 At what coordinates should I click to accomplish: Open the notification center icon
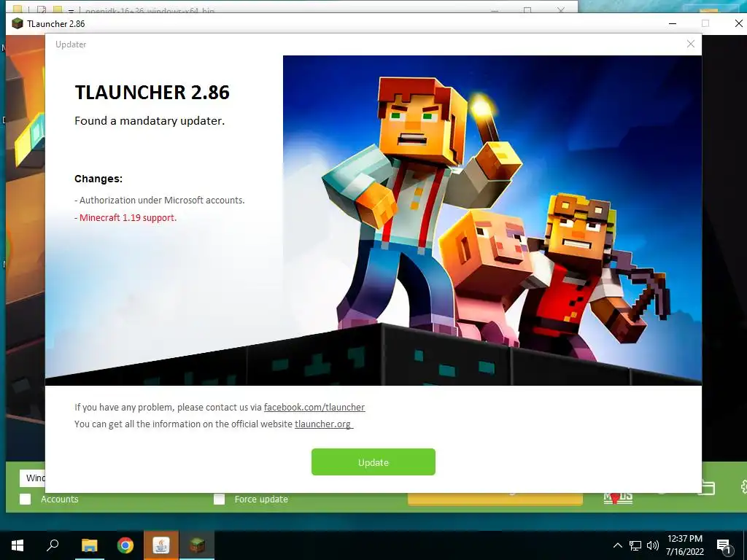[x=724, y=546]
